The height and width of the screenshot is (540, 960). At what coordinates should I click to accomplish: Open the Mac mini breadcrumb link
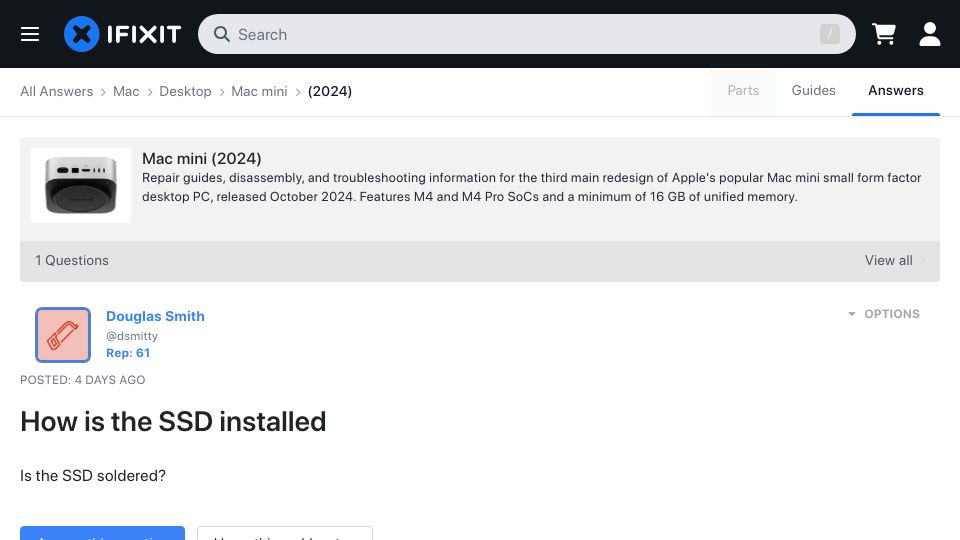pos(259,91)
